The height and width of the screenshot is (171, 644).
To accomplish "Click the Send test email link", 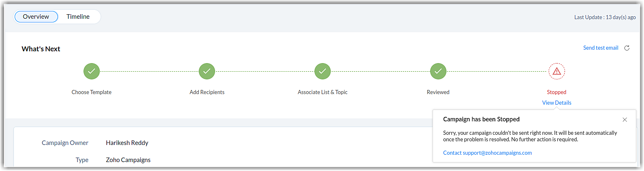I will point(601,48).
